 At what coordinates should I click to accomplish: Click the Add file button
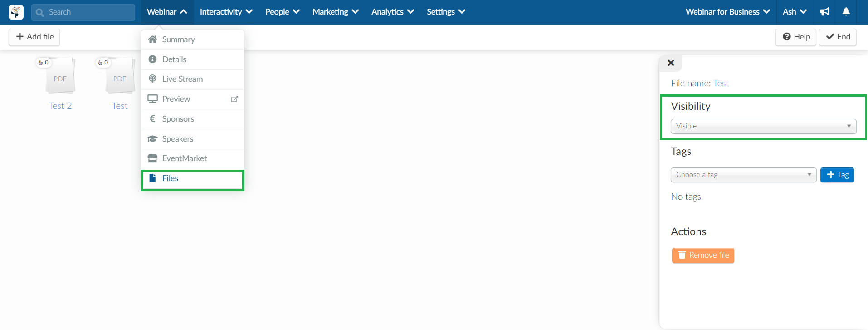point(34,37)
